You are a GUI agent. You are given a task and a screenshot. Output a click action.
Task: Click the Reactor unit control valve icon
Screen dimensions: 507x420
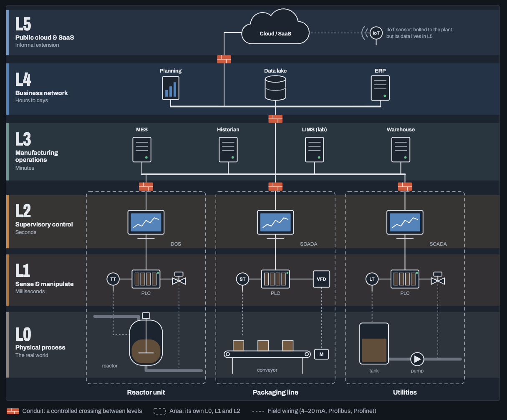(x=179, y=278)
